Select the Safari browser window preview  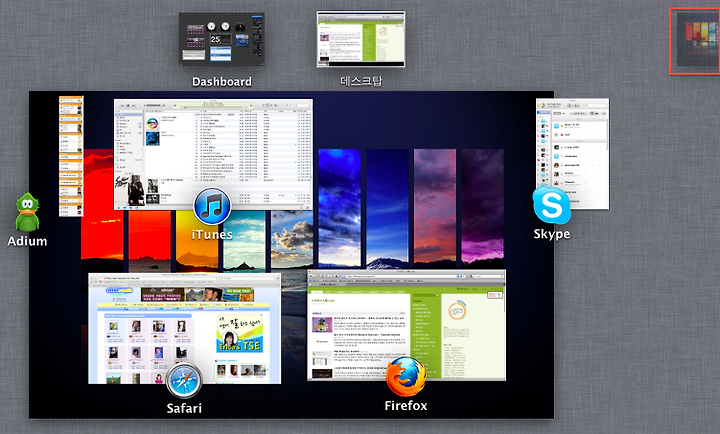[185, 328]
